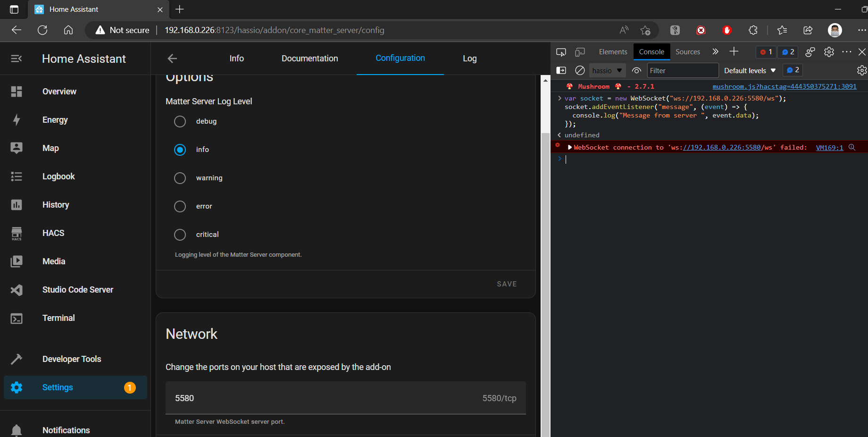Viewport: 868px width, 437px height.
Task: Open hassio JavaScript context dropdown
Action: coord(608,70)
